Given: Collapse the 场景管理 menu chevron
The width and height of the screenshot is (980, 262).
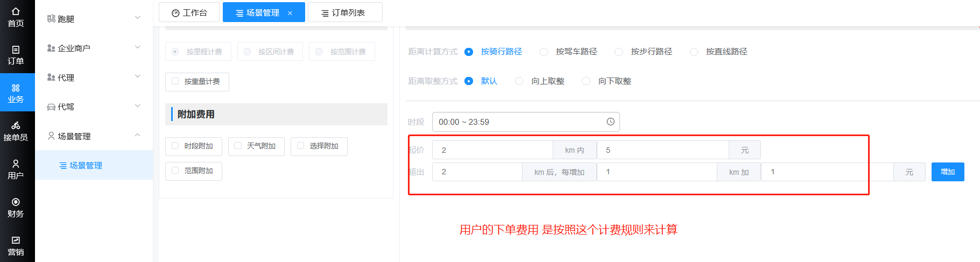Looking at the screenshot, I should tap(138, 136).
